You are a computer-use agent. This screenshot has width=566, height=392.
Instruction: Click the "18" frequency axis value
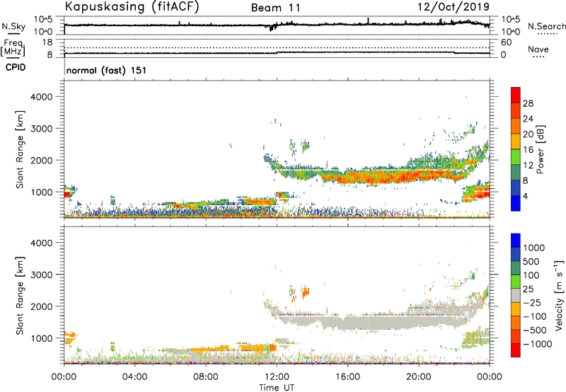pos(47,42)
